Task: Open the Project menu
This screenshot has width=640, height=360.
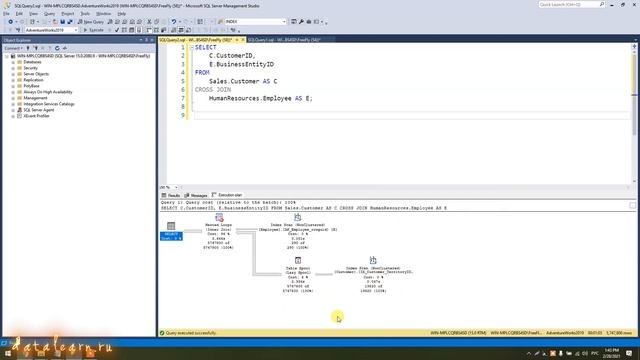Action: [68, 14]
